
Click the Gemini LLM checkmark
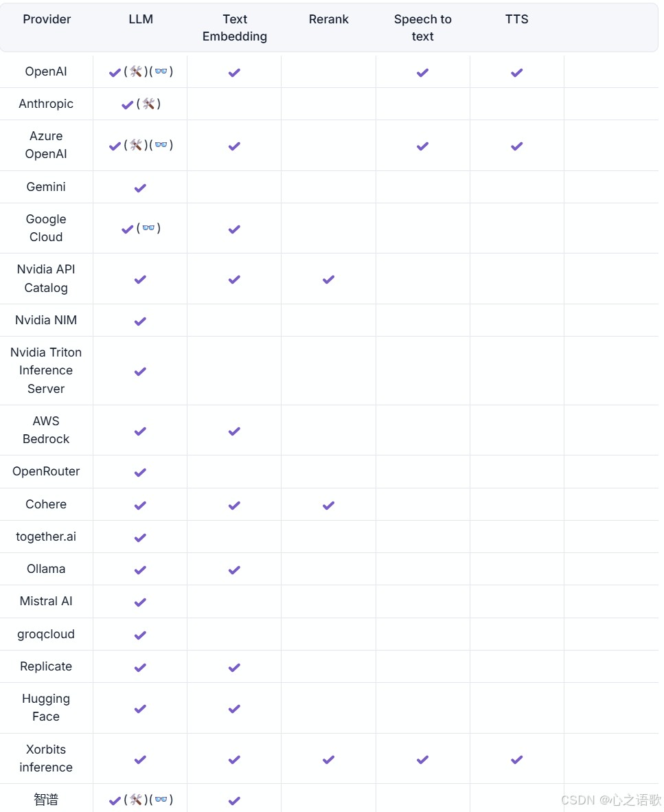(x=140, y=188)
